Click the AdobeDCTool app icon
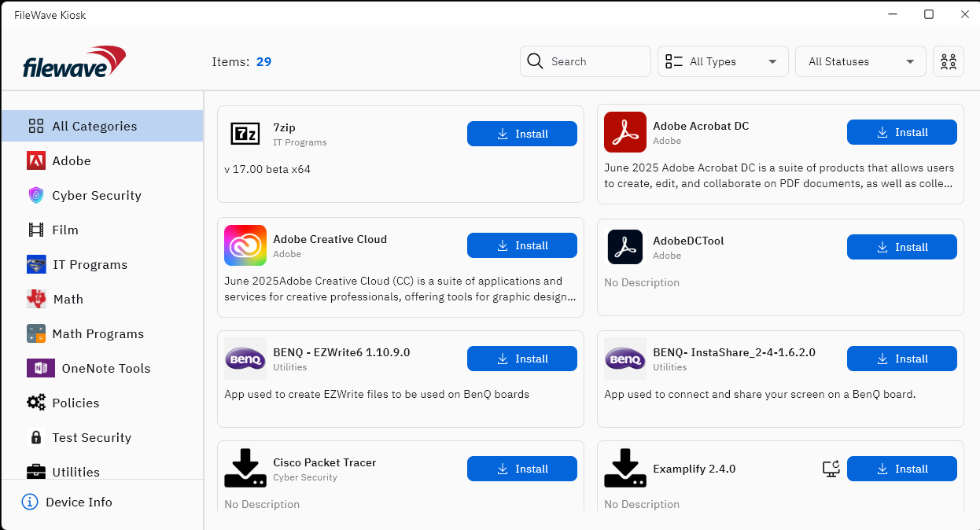Screen dimensions: 980x530 point(624,247)
